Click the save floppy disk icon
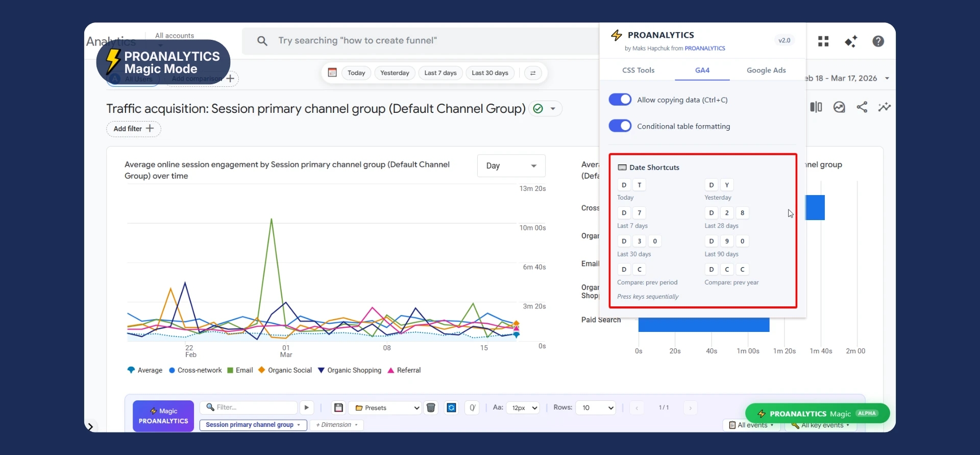 [338, 408]
